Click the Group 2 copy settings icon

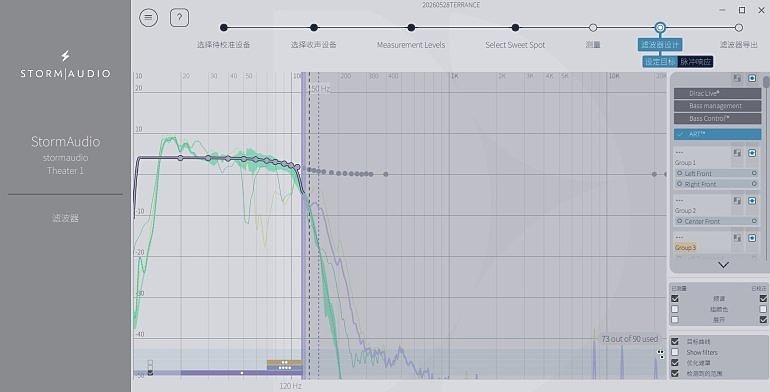pyautogui.click(x=737, y=200)
